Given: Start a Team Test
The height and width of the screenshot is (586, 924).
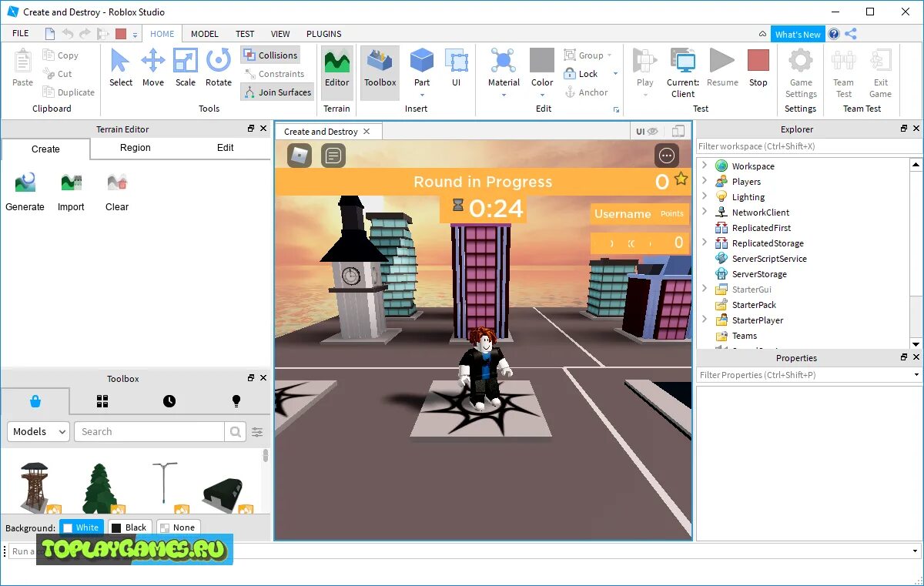Looking at the screenshot, I should (x=844, y=73).
